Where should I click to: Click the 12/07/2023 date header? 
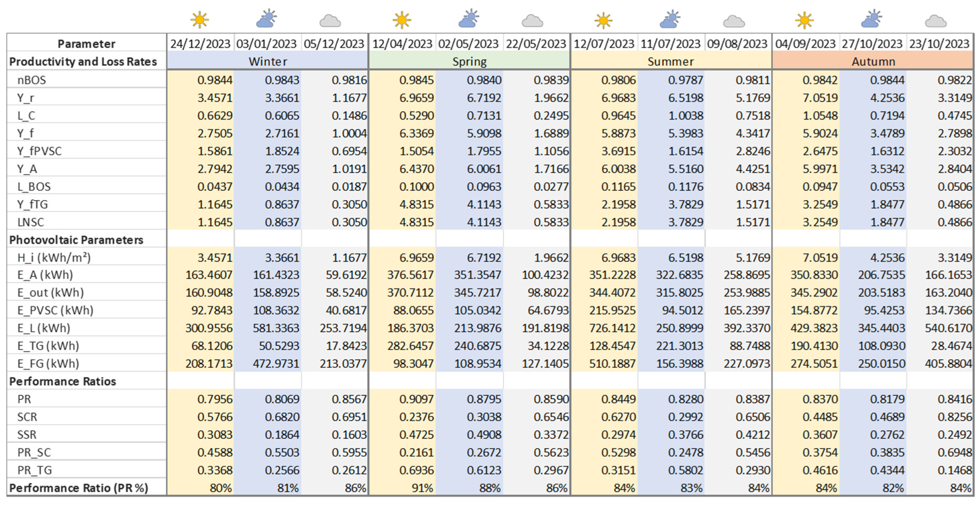[x=604, y=44]
